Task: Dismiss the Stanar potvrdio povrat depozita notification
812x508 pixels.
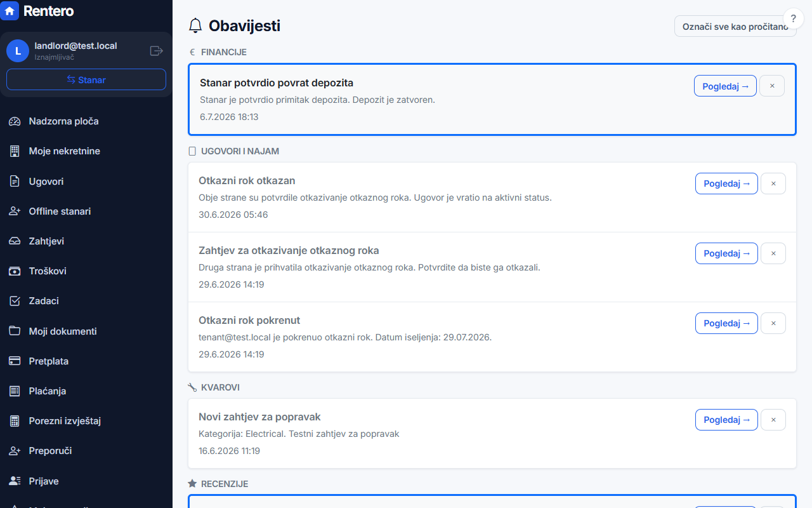Action: (x=772, y=86)
